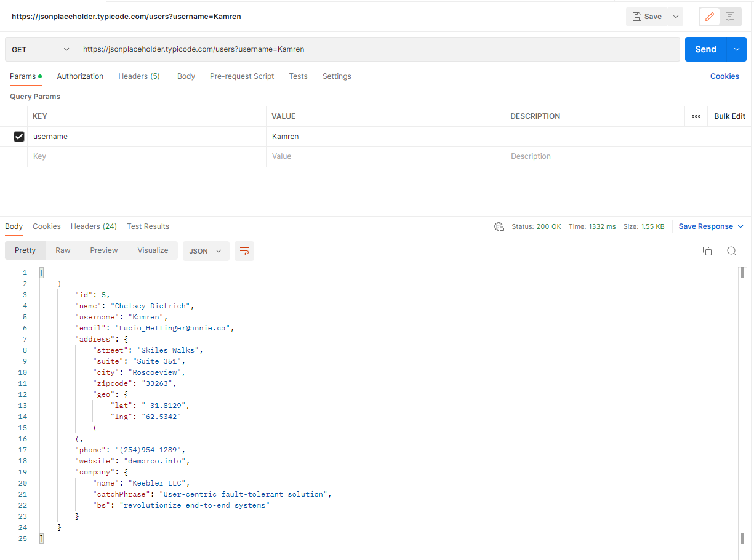Uncheck the username parameter checkbox
The image size is (754, 560).
pos(19,137)
